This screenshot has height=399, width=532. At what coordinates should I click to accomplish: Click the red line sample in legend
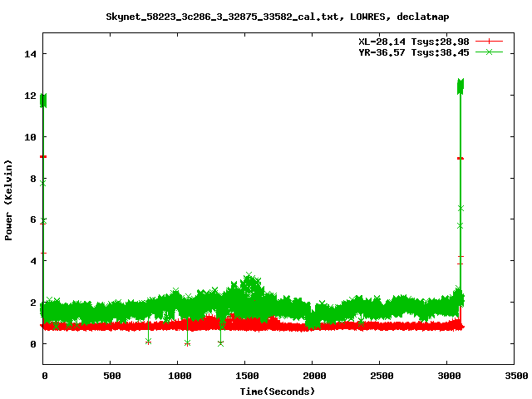(489, 42)
